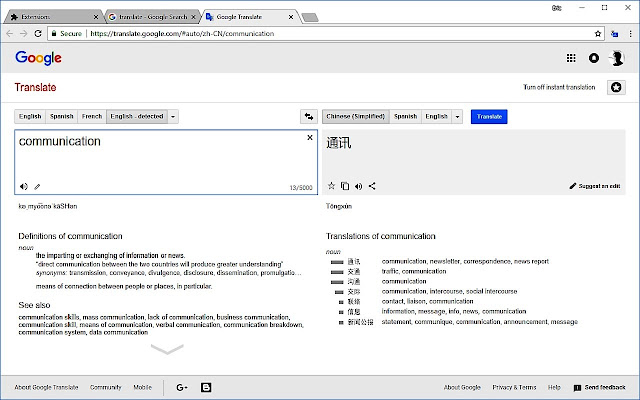640x400 pixels.
Task: Close the translate Google Search tab
Action: (x=193, y=17)
